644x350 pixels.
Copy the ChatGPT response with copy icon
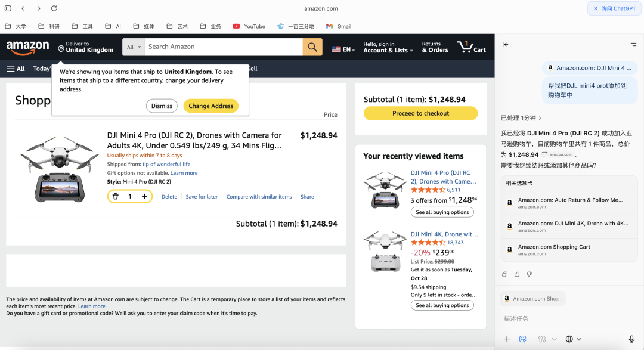tap(504, 274)
